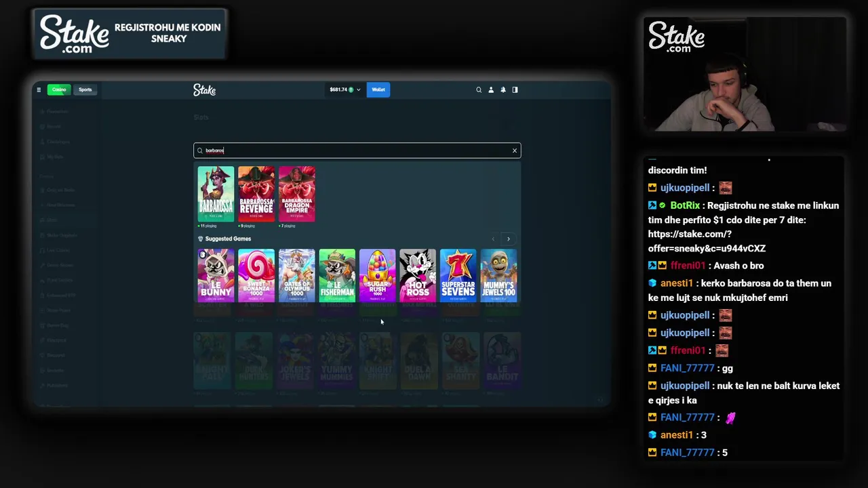Open Mummy's Jewels 100 thumbnail
The width and height of the screenshot is (868, 488).
498,275
